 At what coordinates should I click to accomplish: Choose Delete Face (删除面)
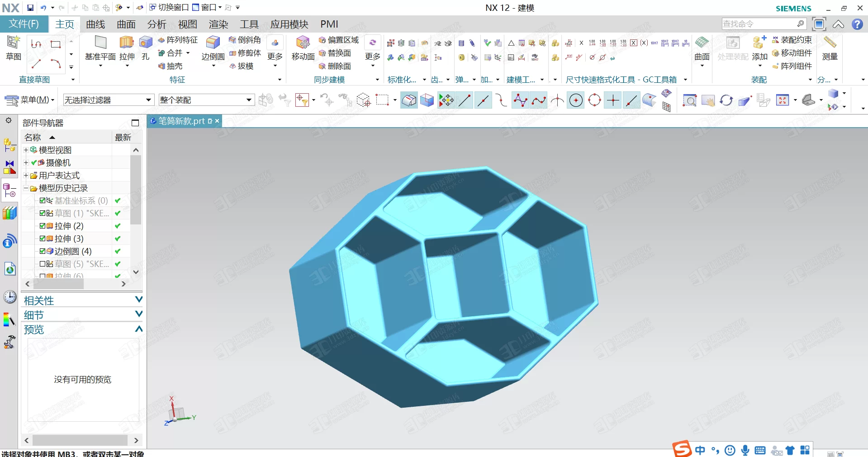335,66
